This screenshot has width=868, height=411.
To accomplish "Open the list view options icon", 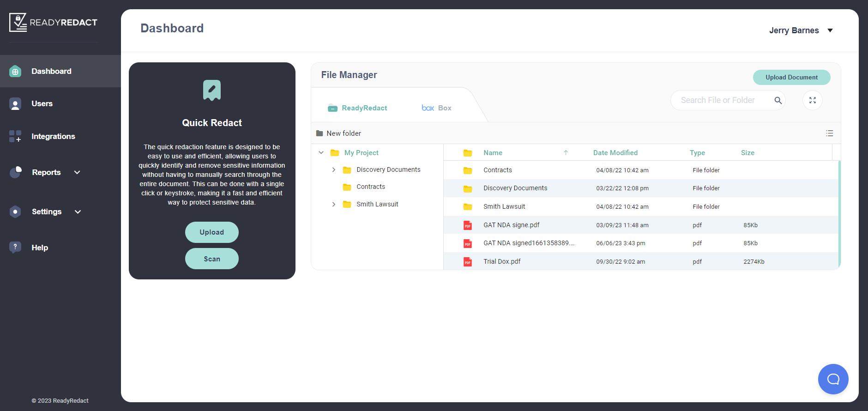I will click(x=830, y=133).
